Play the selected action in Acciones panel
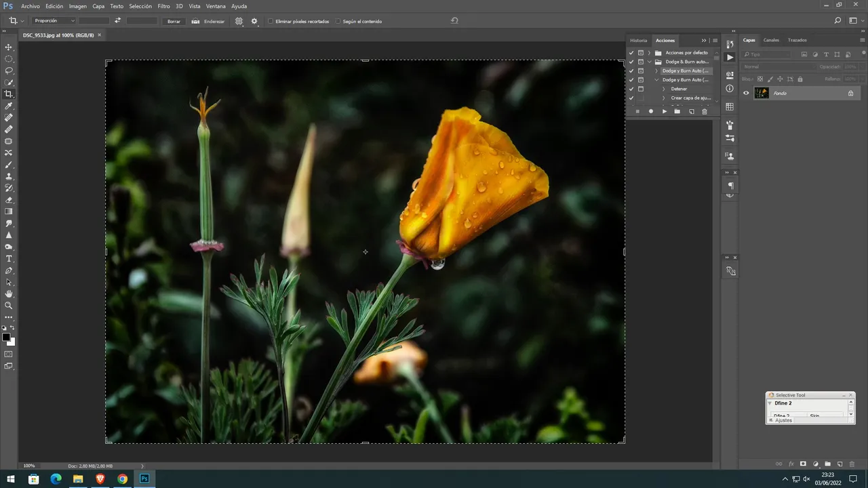This screenshot has width=868, height=488. 664,111
